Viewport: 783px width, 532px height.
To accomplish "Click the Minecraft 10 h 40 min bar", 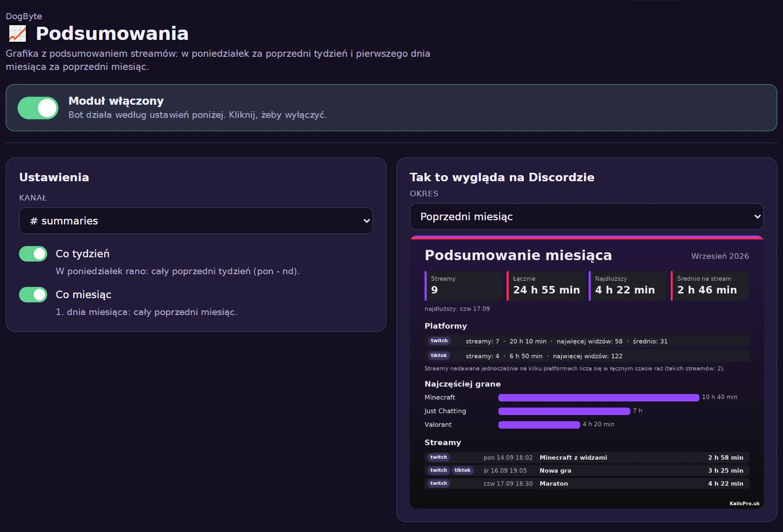I will tap(599, 398).
